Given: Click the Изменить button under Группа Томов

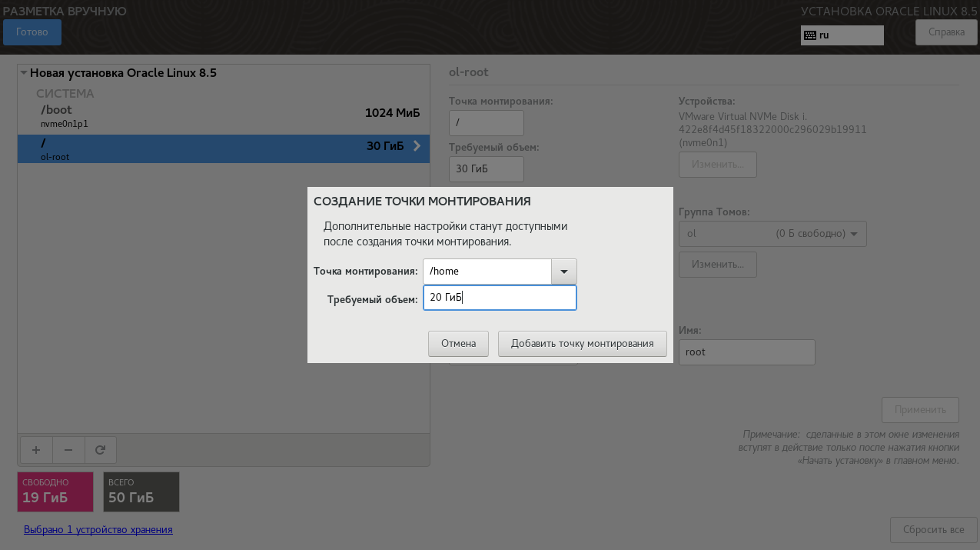Looking at the screenshot, I should tap(717, 265).
